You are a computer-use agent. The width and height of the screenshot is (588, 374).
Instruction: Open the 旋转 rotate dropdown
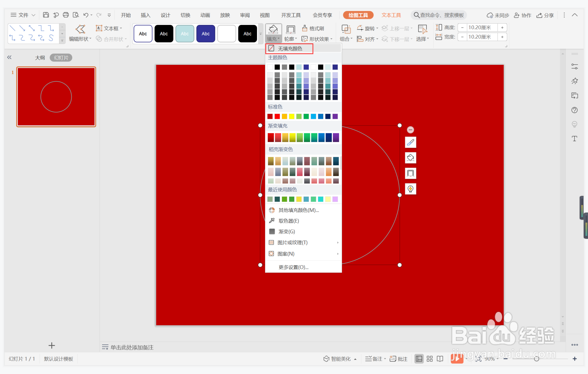(368, 28)
